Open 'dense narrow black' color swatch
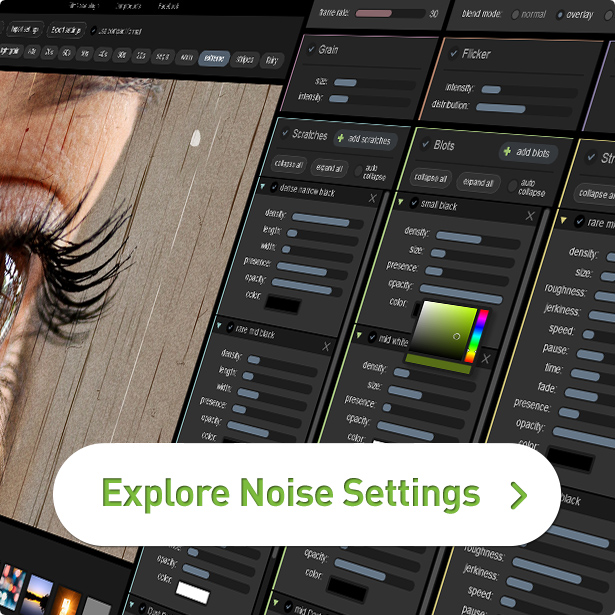This screenshot has width=615, height=615. [283, 304]
